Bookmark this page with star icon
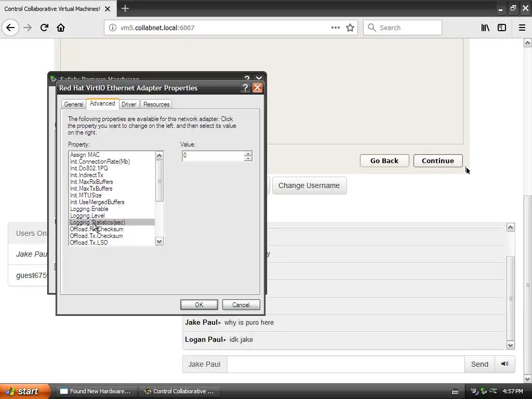 coord(350,28)
